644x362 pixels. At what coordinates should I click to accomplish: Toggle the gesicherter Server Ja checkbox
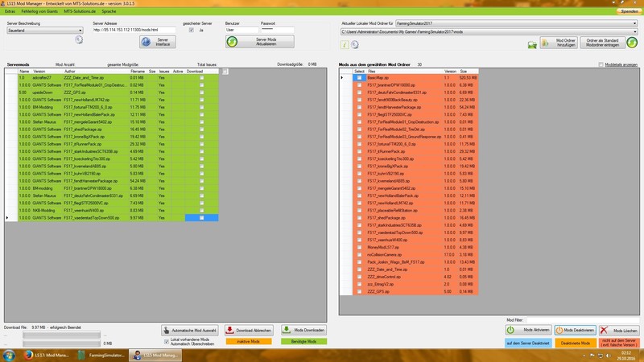[190, 31]
